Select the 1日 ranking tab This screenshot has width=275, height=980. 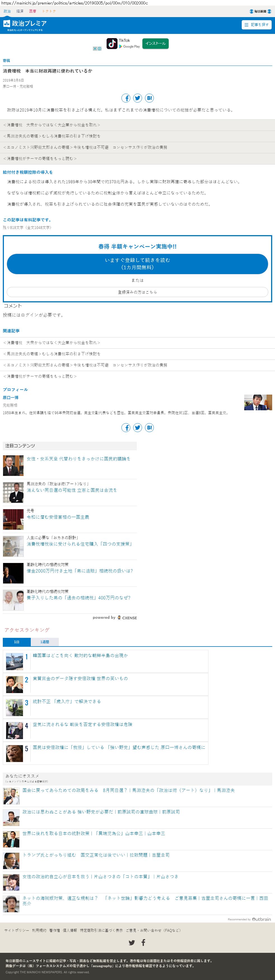point(17,642)
